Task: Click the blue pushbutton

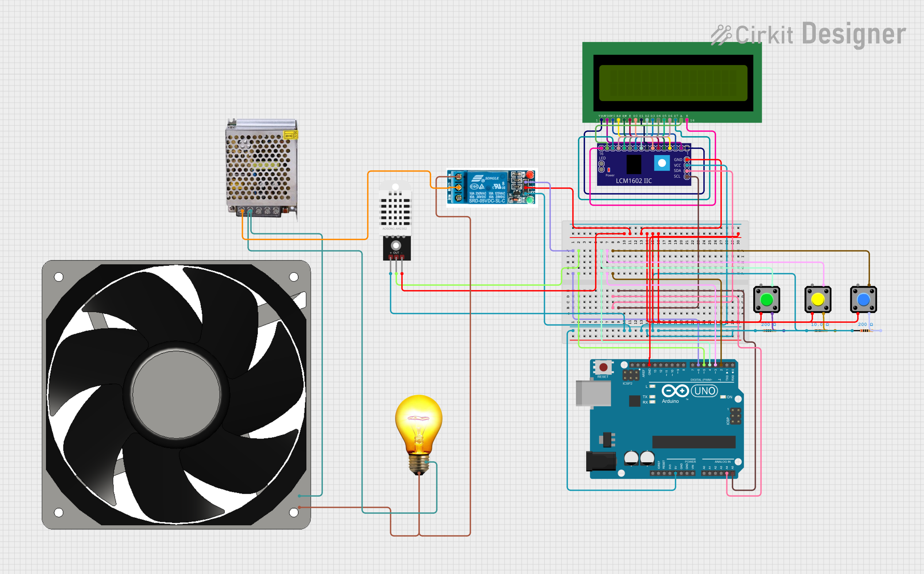Action: (863, 300)
